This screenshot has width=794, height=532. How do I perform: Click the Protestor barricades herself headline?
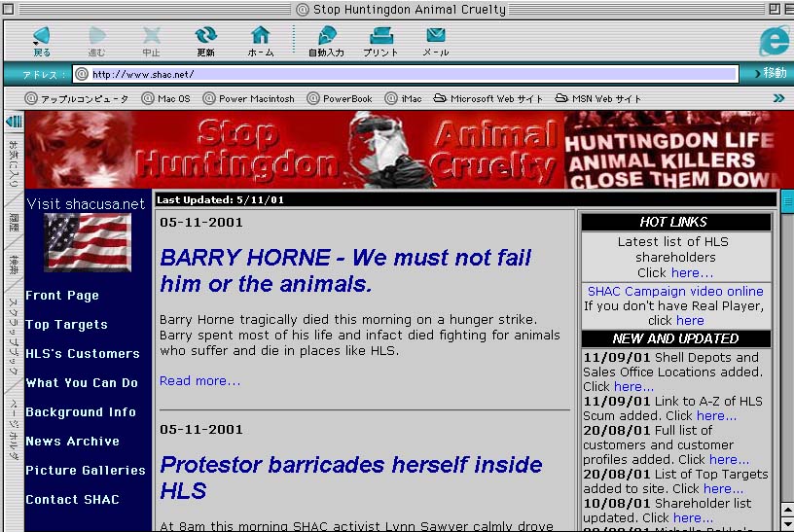click(x=351, y=478)
